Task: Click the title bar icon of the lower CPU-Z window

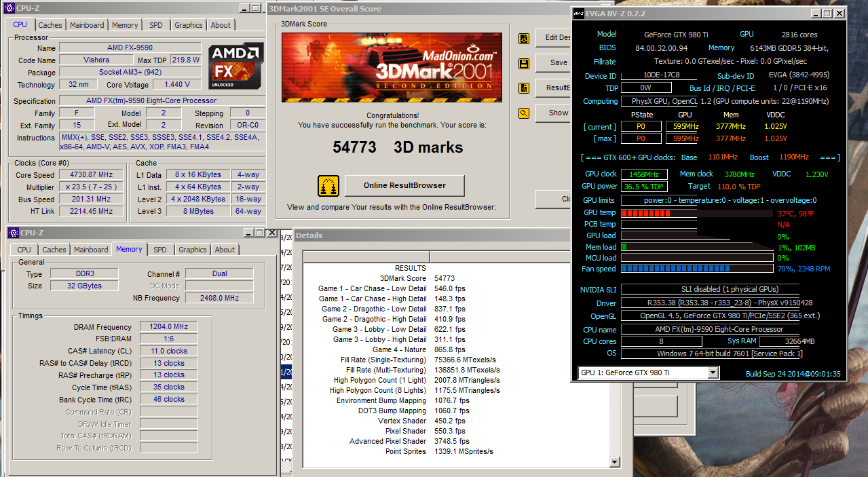Action: pyautogui.click(x=14, y=233)
